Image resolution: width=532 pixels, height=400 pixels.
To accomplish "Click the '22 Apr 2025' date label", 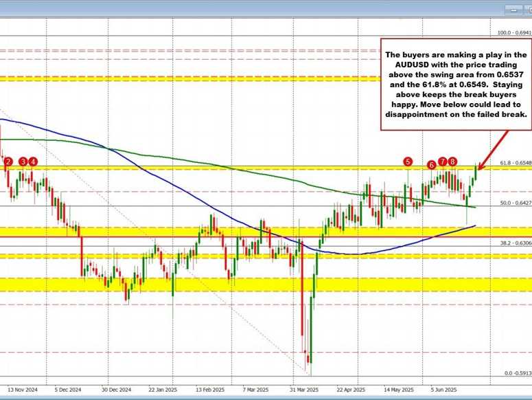I will (351, 390).
